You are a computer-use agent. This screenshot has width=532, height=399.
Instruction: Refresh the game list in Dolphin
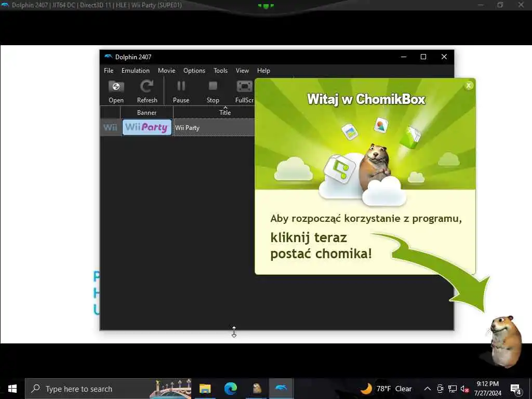[147, 91]
